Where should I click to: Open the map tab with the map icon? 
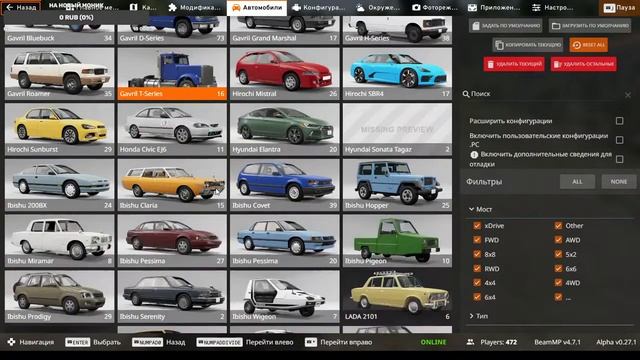coord(143,7)
